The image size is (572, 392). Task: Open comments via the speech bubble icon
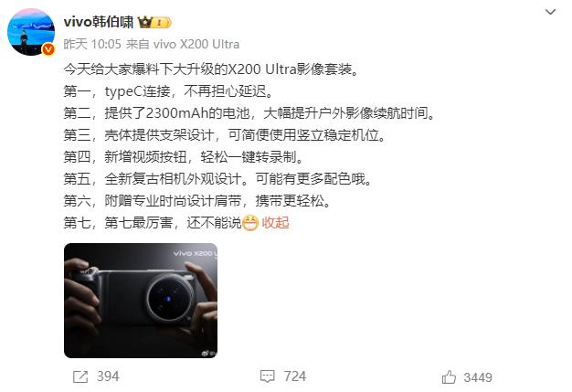coord(267,376)
